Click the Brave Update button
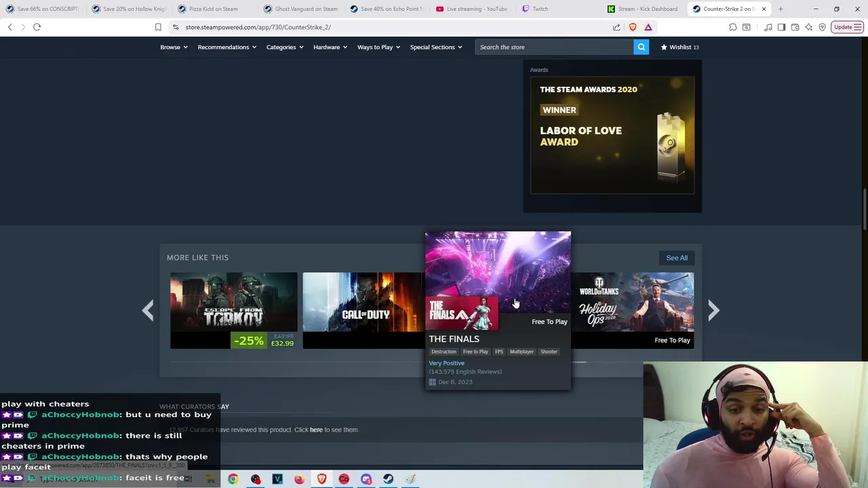Viewport: 868px width, 488px height. click(x=847, y=27)
